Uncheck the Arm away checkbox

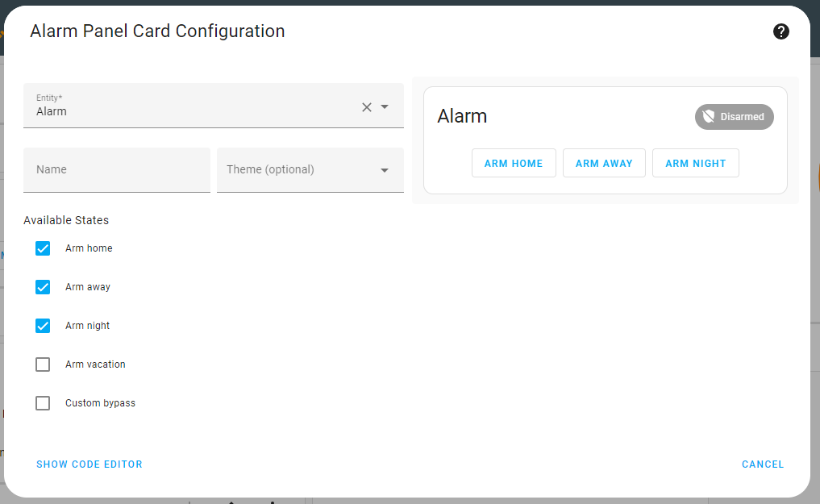(43, 287)
